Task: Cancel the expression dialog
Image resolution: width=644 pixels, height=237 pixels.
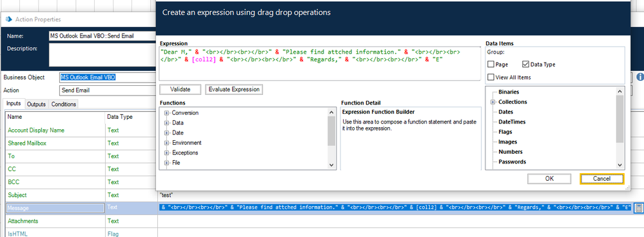Action: pyautogui.click(x=601, y=179)
